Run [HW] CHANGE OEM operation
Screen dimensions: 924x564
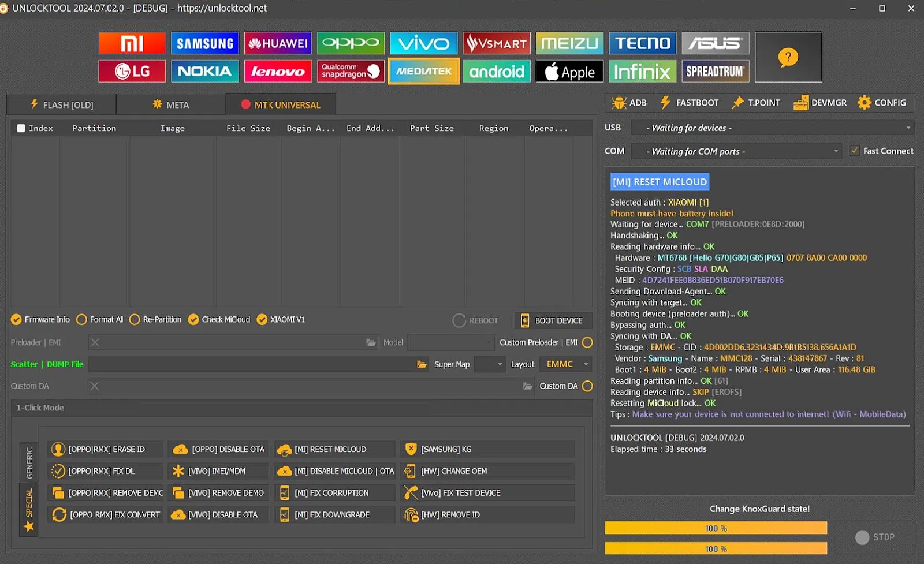pyautogui.click(x=488, y=471)
